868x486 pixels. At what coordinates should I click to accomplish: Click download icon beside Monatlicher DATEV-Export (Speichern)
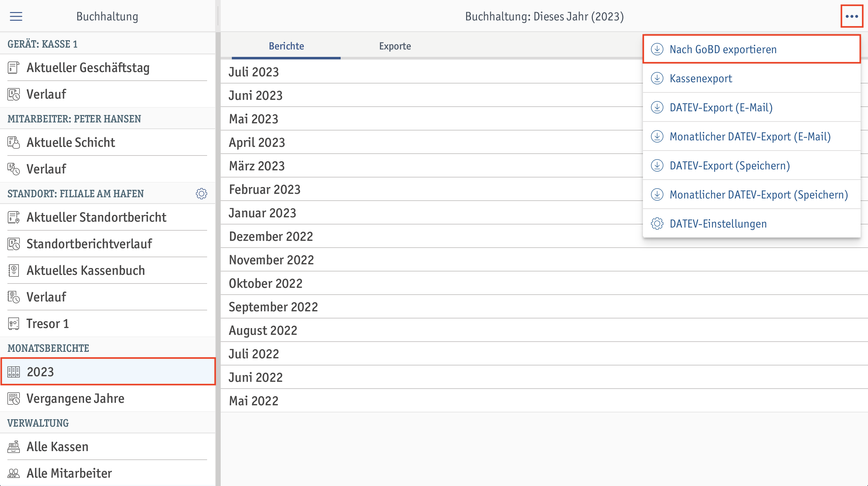657,194
